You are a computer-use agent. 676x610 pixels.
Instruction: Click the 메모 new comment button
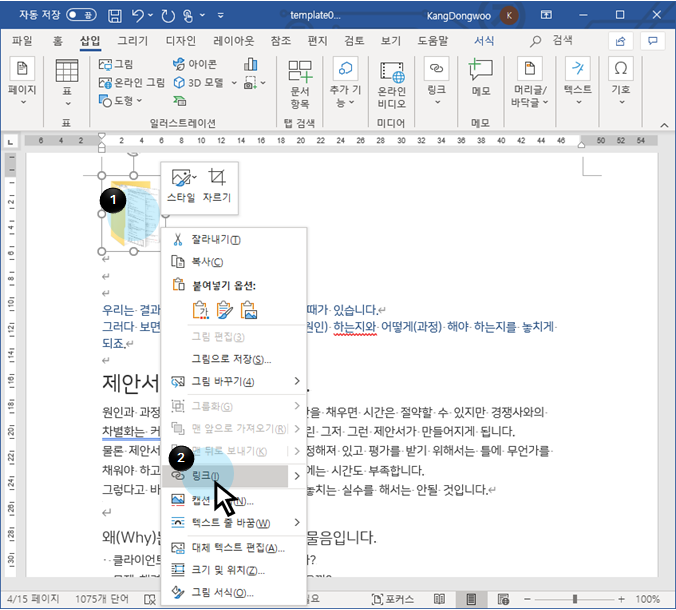(481, 76)
